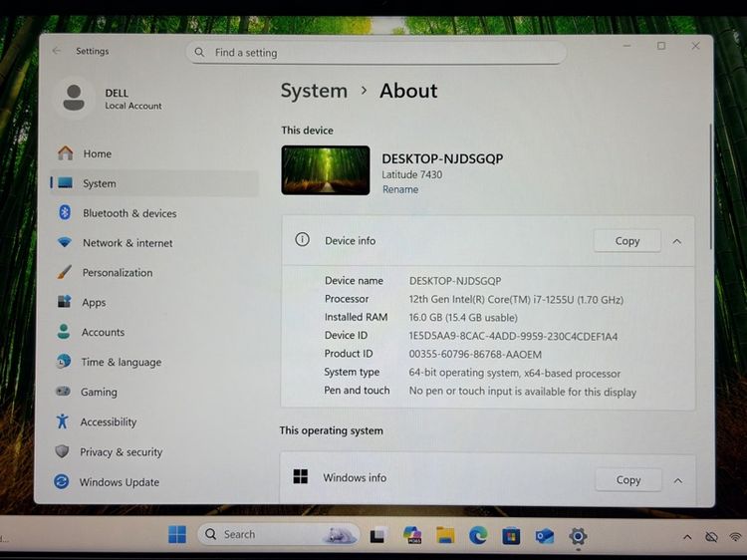Click the taskbar Search box
Viewport: 747px width, 560px height.
click(x=279, y=534)
